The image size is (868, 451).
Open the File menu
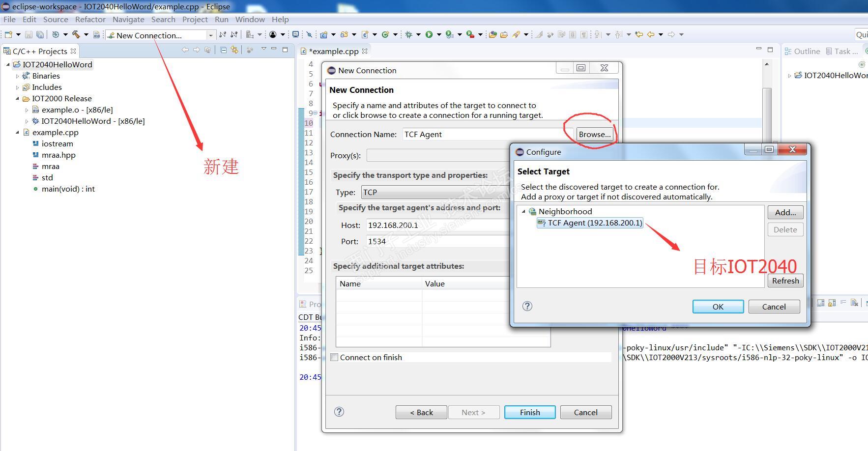(x=9, y=19)
